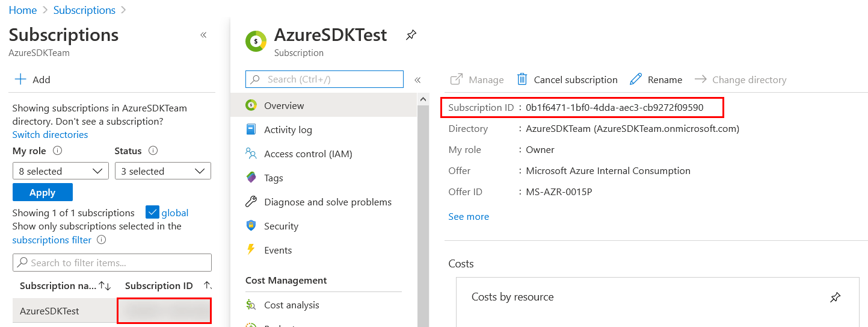Sort by Subscription ID column
The height and width of the screenshot is (327, 868).
[168, 285]
